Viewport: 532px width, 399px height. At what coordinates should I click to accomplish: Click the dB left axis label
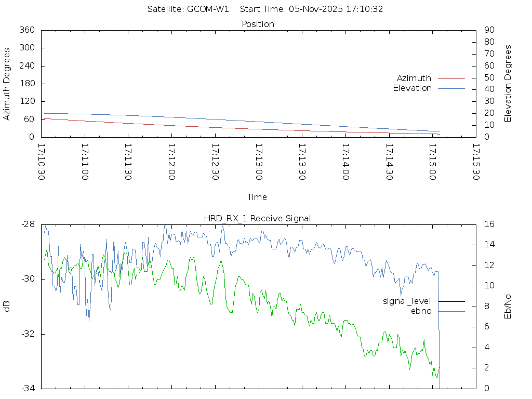coord(7,307)
